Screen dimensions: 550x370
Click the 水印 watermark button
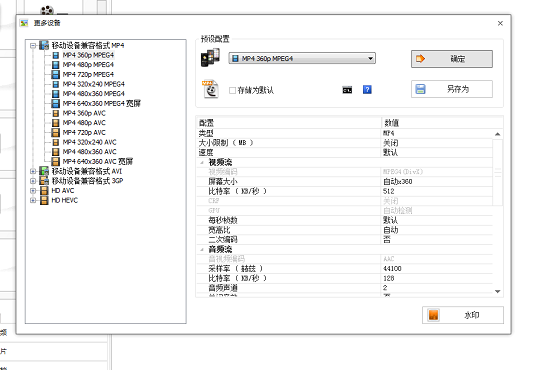click(463, 315)
